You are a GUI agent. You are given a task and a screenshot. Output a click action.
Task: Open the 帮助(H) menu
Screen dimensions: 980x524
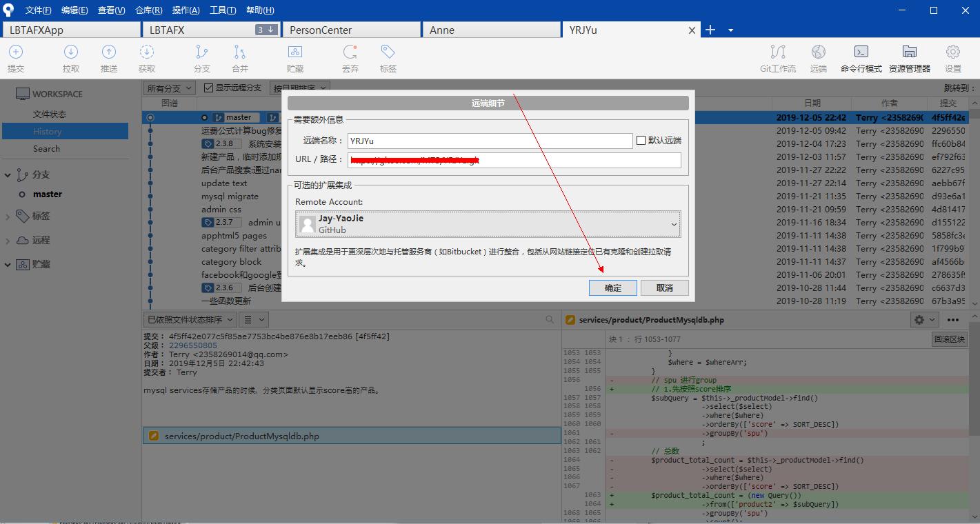260,10
